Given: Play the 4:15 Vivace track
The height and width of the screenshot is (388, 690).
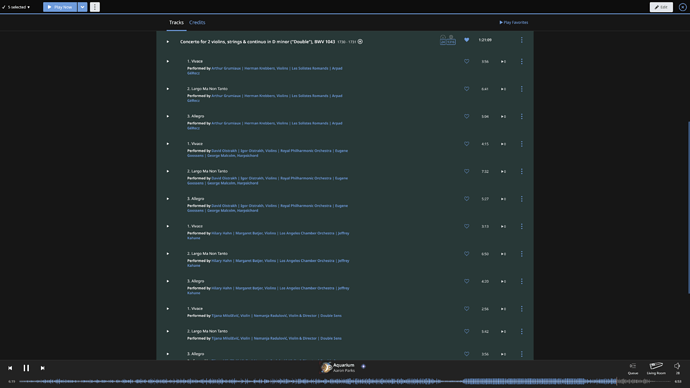Looking at the screenshot, I should click(168, 144).
